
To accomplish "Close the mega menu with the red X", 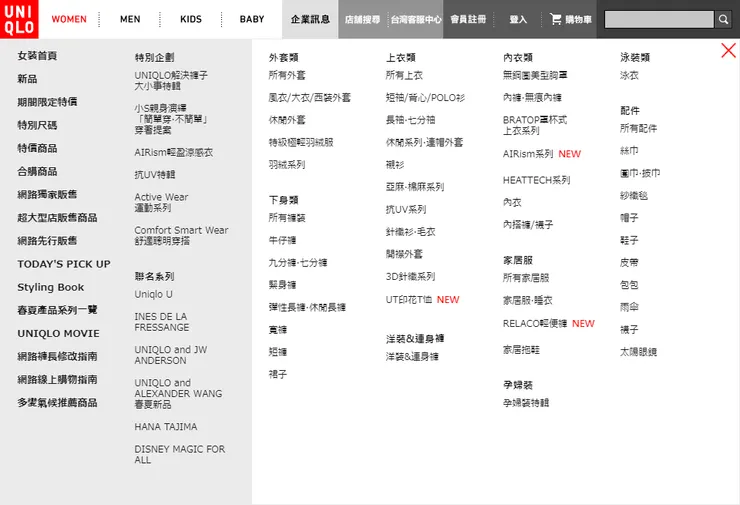I will click(728, 50).
